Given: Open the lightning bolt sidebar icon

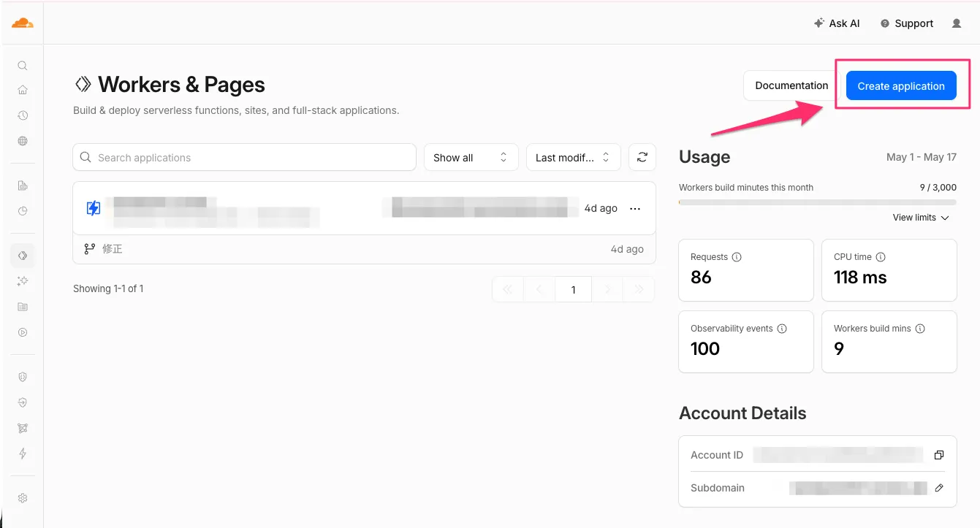Looking at the screenshot, I should 23,454.
